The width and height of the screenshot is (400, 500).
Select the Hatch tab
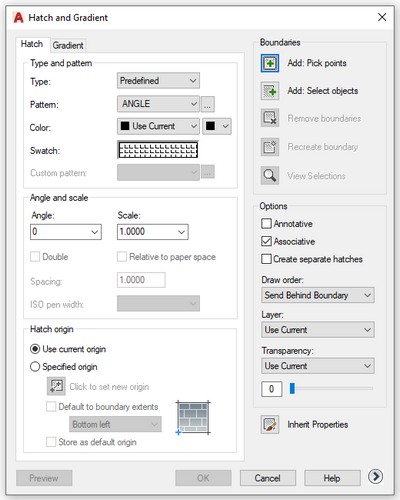(32, 44)
